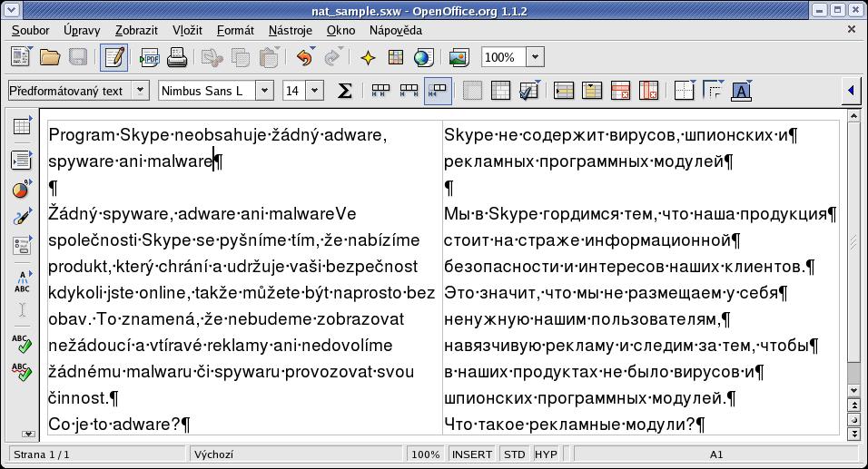This screenshot has width=868, height=469.
Task: Open the Borders icon
Action: (685, 91)
